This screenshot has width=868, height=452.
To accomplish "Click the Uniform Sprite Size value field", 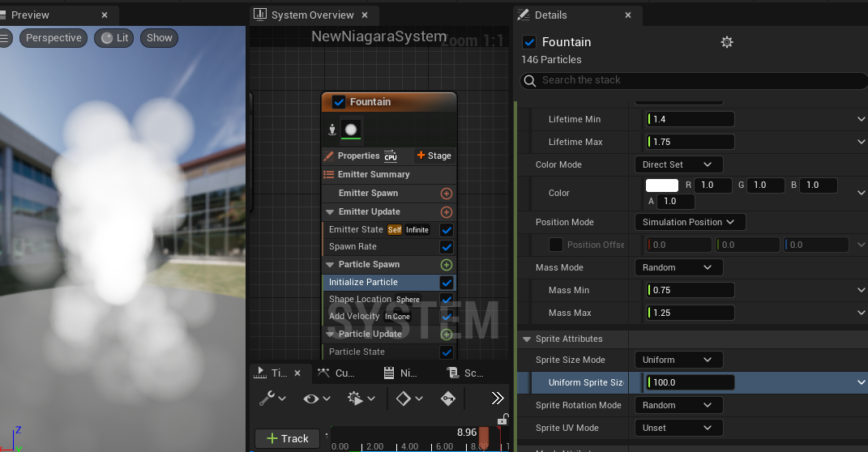I will click(x=691, y=382).
